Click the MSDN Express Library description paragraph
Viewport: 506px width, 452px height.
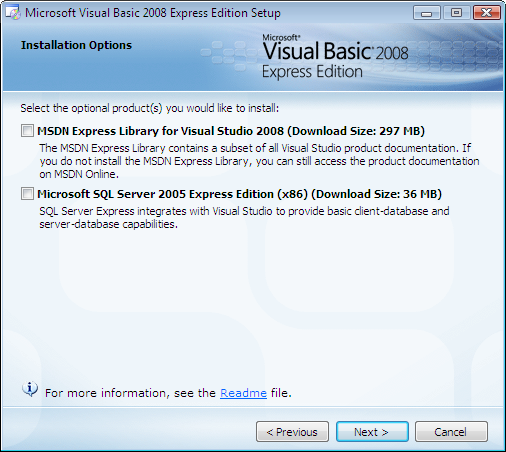click(259, 161)
